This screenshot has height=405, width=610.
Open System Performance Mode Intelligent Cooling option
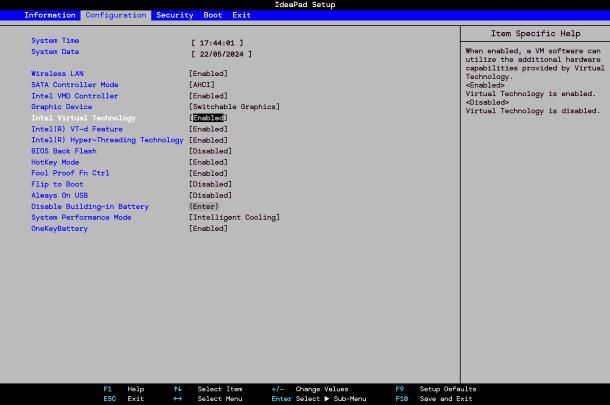[x=234, y=217]
